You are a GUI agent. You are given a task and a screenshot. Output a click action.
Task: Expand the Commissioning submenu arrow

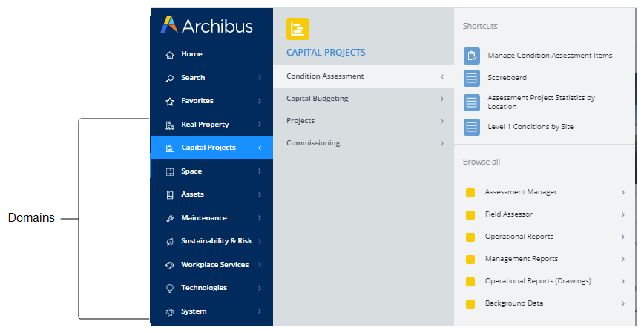(441, 143)
